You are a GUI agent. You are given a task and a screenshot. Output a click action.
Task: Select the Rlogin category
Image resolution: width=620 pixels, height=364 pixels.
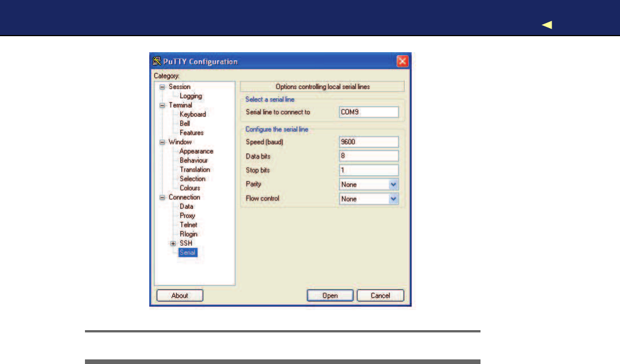pos(188,234)
